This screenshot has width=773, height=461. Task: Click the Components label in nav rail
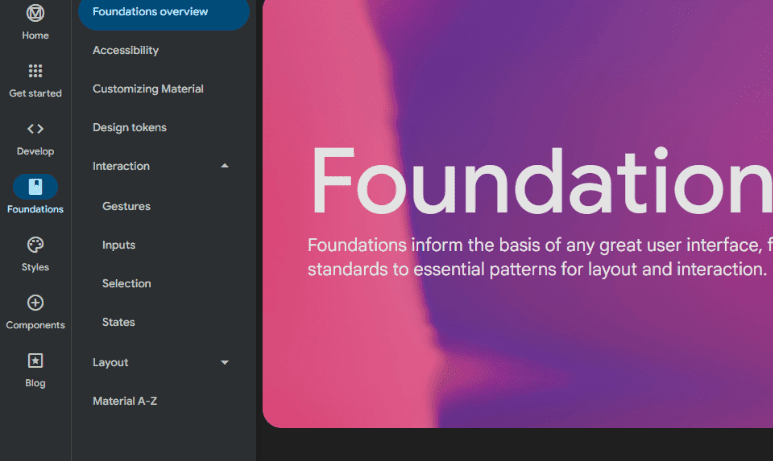(x=35, y=325)
